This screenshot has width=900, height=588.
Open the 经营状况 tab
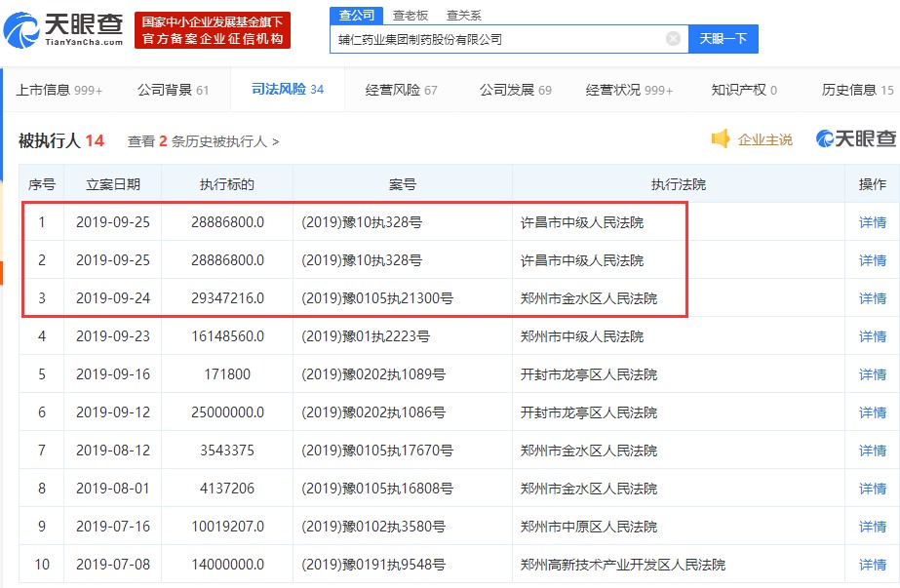(629, 90)
